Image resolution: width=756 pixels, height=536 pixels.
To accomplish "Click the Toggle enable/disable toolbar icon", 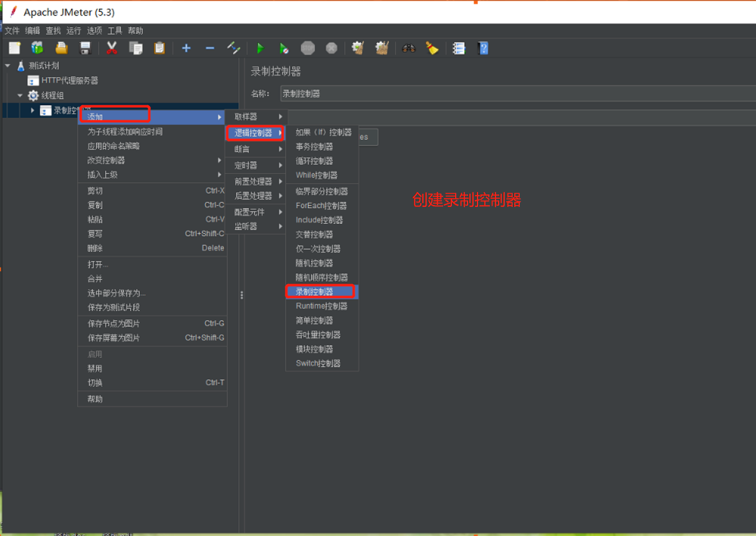I will [234, 48].
